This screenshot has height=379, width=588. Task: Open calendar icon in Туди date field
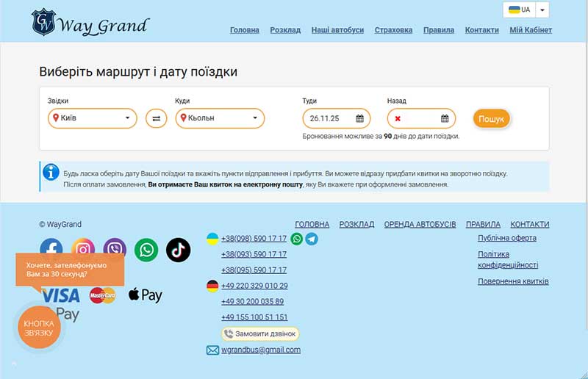click(x=359, y=118)
